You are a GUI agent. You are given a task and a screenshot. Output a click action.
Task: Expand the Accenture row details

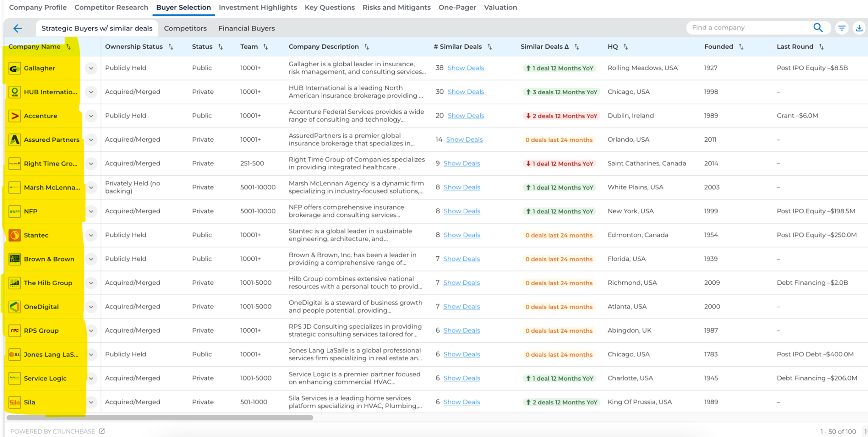[x=91, y=116]
